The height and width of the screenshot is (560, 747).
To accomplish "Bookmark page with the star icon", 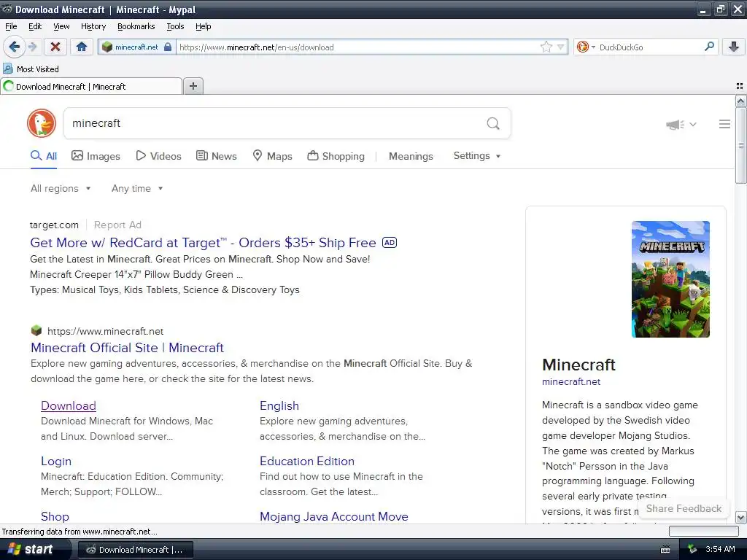I will pyautogui.click(x=546, y=47).
